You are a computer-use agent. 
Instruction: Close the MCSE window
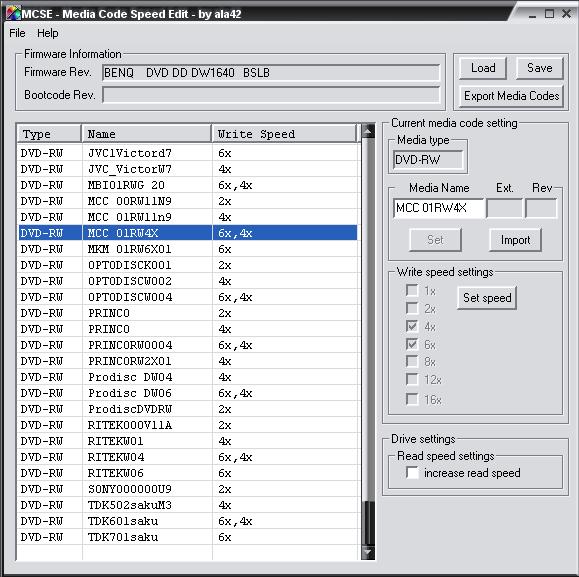pyautogui.click(x=566, y=14)
